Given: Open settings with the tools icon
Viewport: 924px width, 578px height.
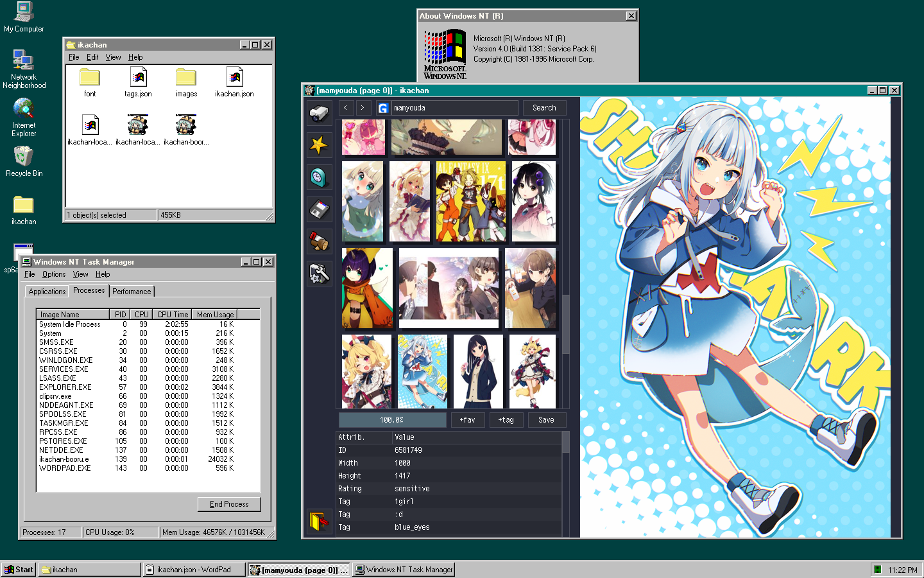Looking at the screenshot, I should click(x=319, y=274).
